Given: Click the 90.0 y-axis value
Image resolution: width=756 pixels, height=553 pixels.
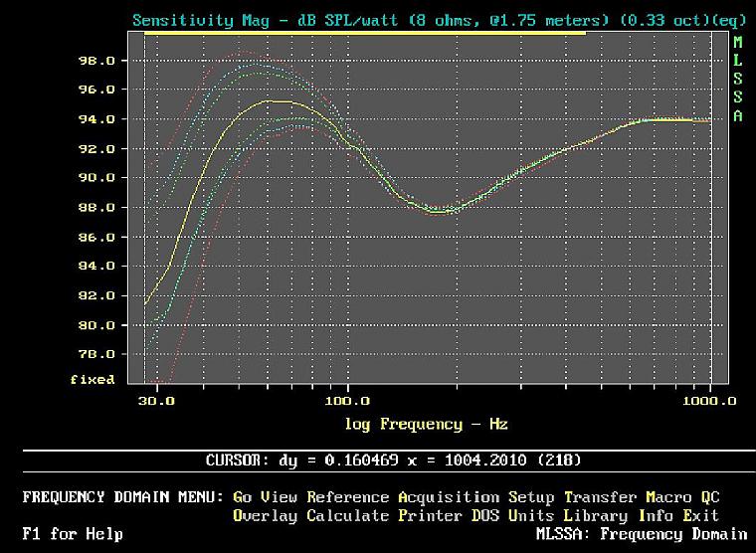Looking at the screenshot, I should 96,178.
